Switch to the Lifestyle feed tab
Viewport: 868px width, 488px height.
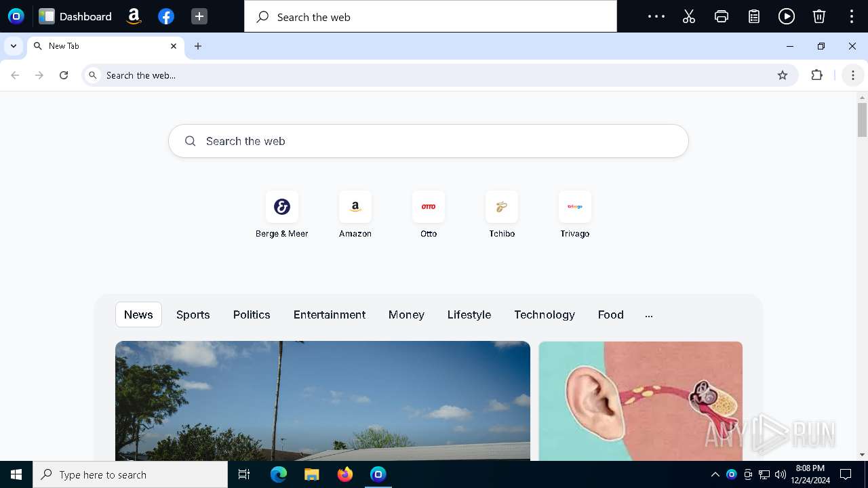(469, 314)
